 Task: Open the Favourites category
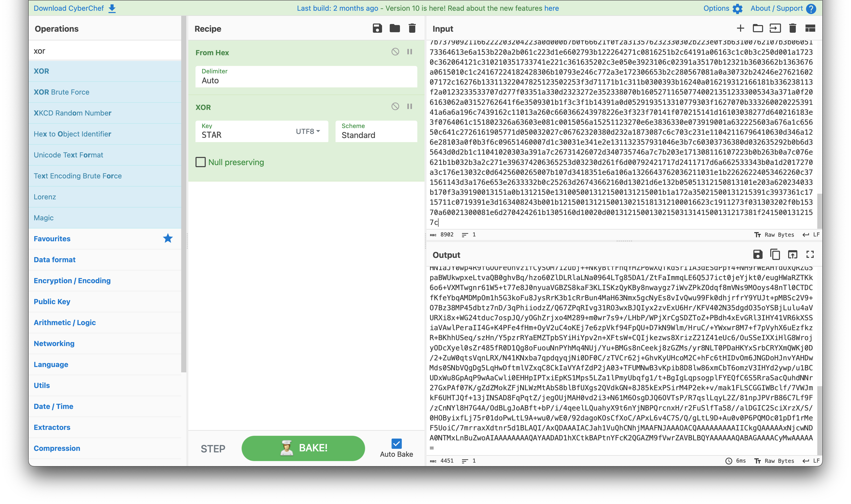point(52,239)
